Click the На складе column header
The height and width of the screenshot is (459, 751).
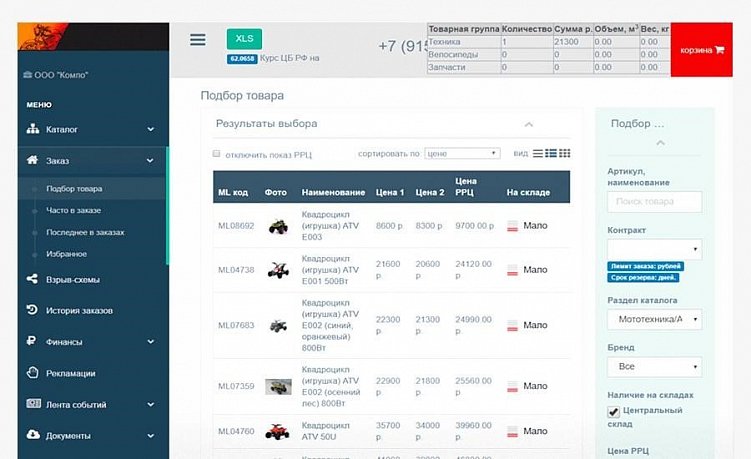click(528, 192)
